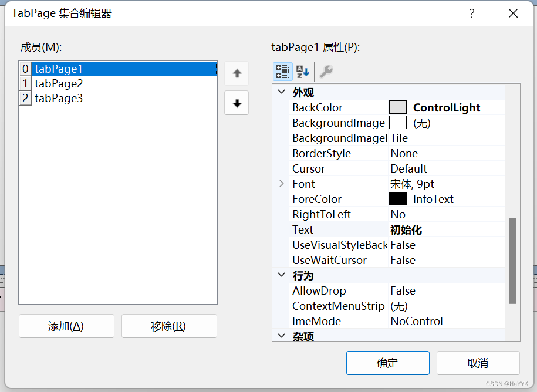The width and height of the screenshot is (537, 392).
Task: Select the BackColor property row
Action: click(397, 107)
